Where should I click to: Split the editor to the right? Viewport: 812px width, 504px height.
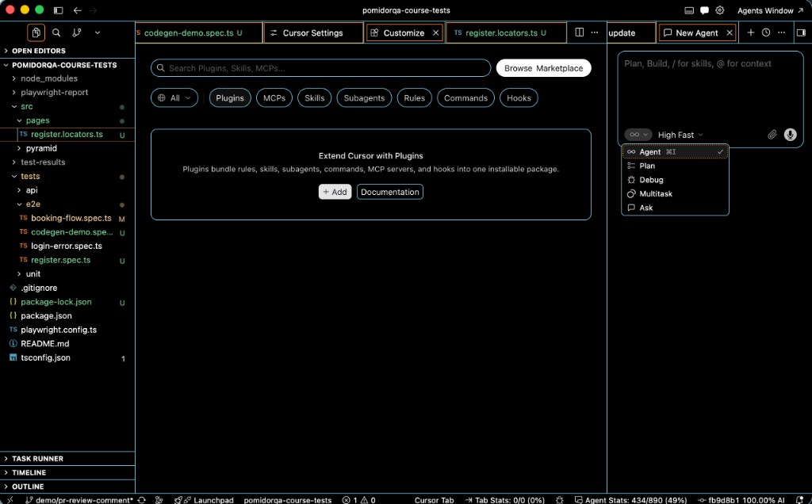[580, 32]
